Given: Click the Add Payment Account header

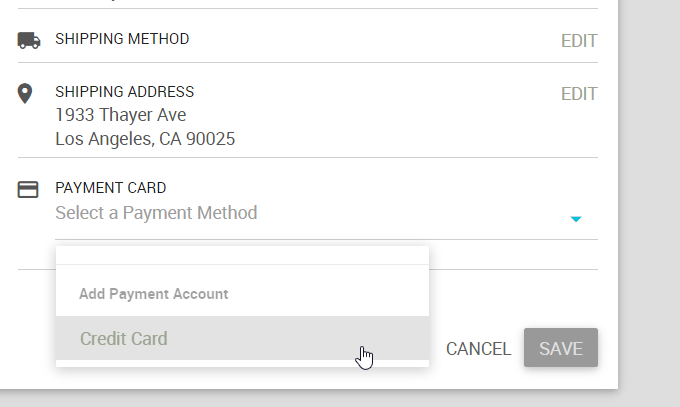Looking at the screenshot, I should [x=154, y=294].
